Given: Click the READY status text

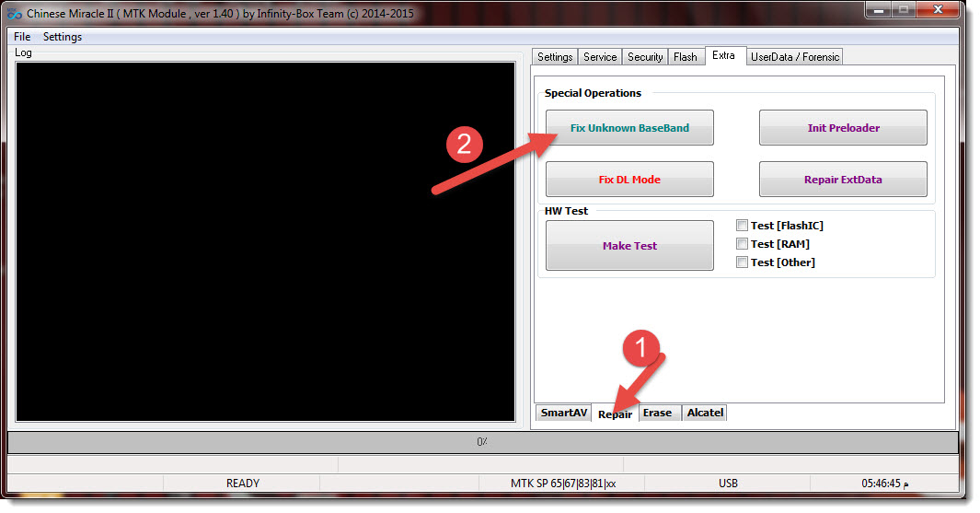Looking at the screenshot, I should (x=243, y=484).
